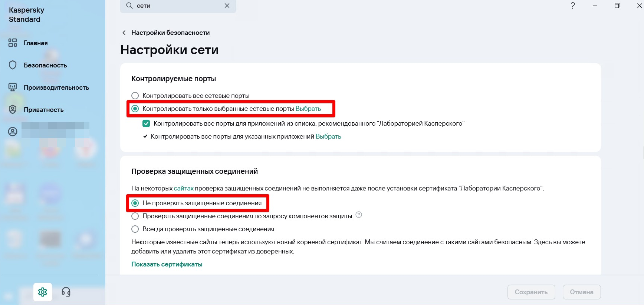Select Контролировать все сетевые порты radio
The width and height of the screenshot is (644, 305).
[x=135, y=96]
